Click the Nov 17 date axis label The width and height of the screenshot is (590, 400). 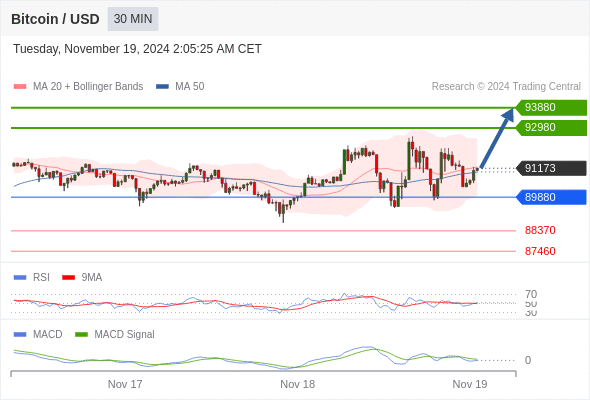pos(125,384)
